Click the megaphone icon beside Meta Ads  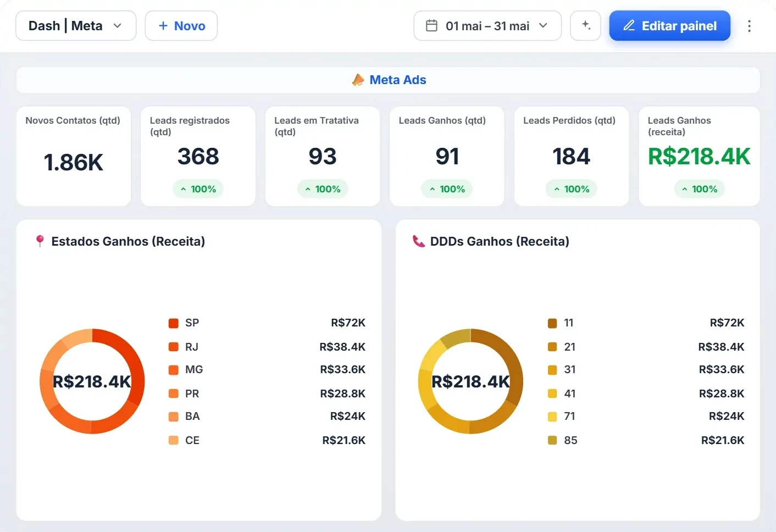(x=358, y=80)
